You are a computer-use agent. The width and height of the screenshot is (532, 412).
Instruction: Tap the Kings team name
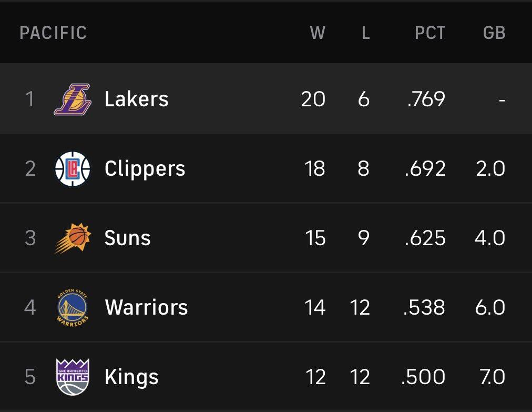tap(131, 377)
